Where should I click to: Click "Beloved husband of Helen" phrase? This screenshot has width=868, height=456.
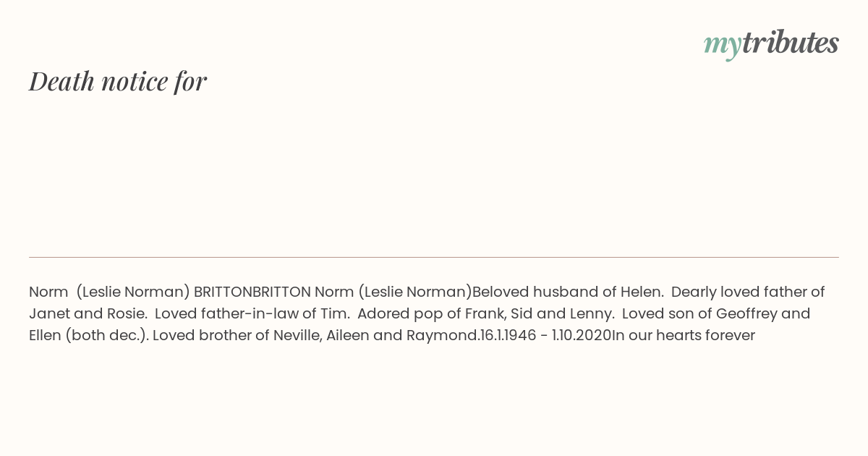coord(566,292)
